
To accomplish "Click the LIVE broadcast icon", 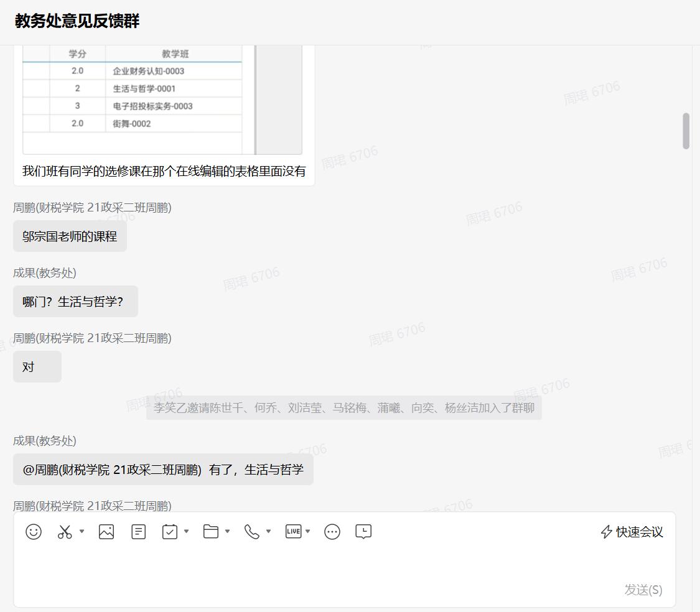I will click(293, 532).
